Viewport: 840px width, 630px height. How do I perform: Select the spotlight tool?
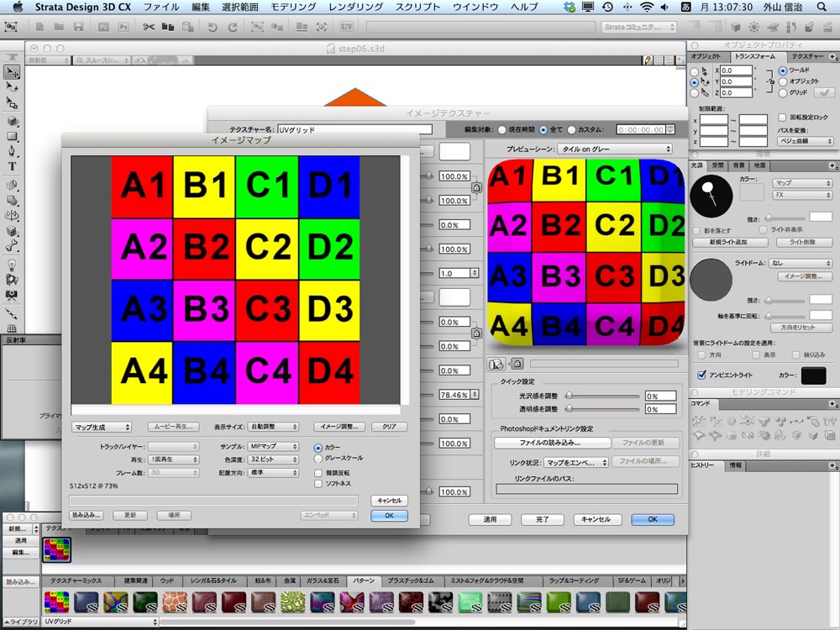pos(12,280)
